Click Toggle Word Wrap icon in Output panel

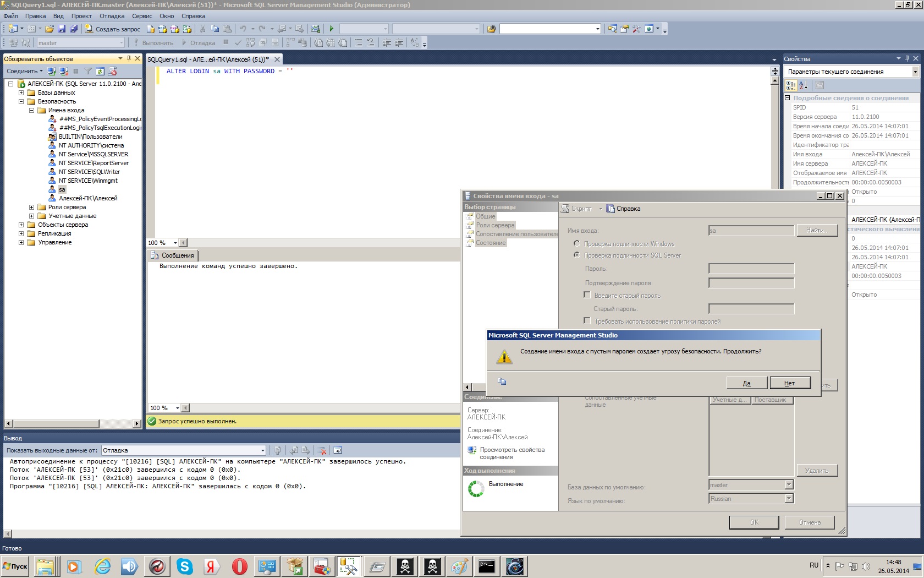point(338,450)
